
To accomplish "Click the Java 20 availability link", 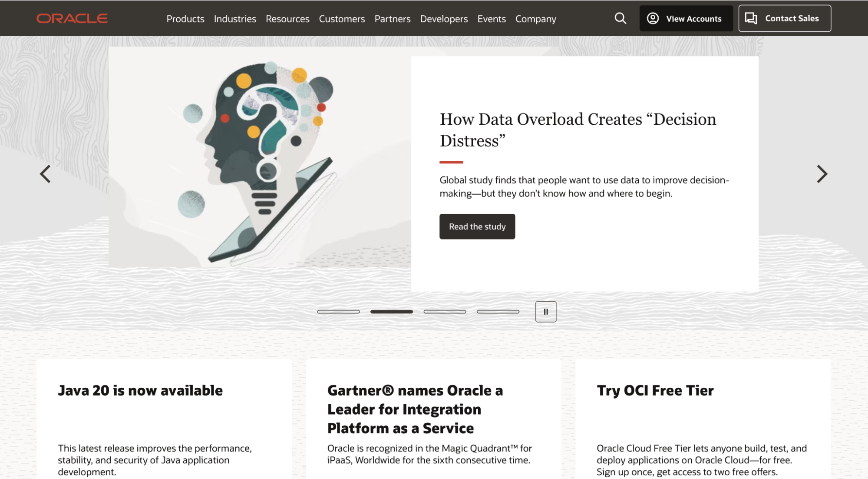I will [140, 389].
